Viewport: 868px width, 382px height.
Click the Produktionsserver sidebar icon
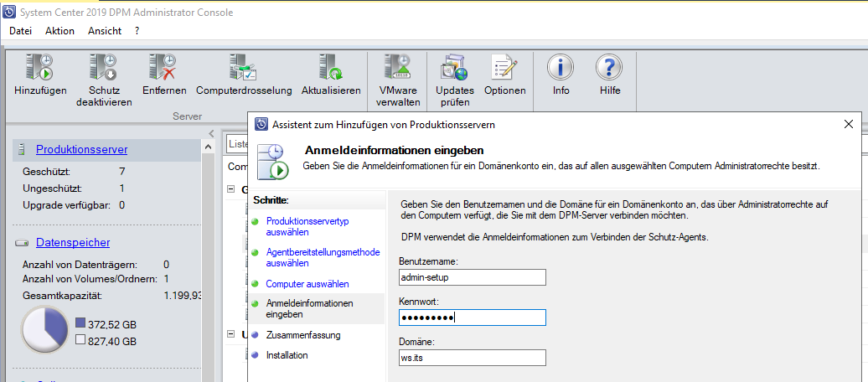(22, 149)
